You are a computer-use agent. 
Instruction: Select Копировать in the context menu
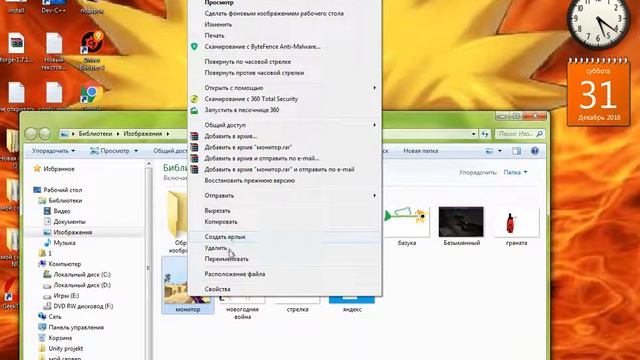(x=221, y=222)
